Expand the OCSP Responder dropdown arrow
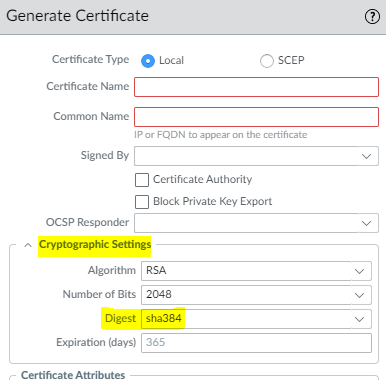Viewport: 386px width, 380px height. 366,223
